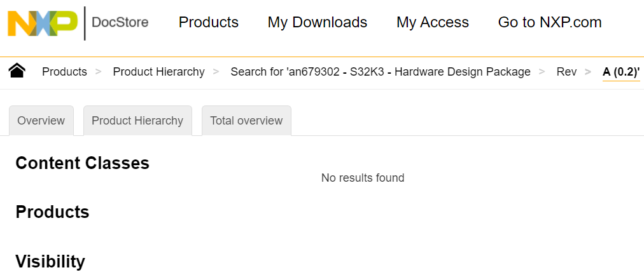Viewport: 644px width, 277px height.
Task: Click the DocStore label beside the logo
Action: click(120, 23)
